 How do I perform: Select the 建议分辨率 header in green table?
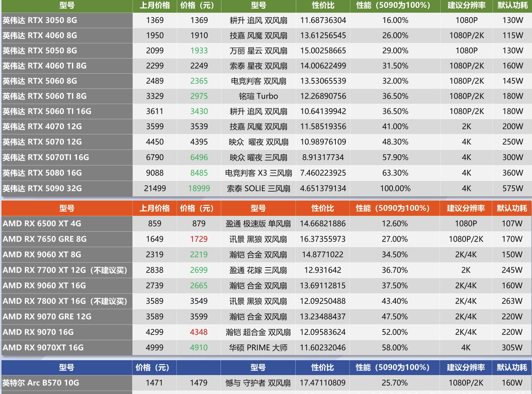click(x=466, y=5)
